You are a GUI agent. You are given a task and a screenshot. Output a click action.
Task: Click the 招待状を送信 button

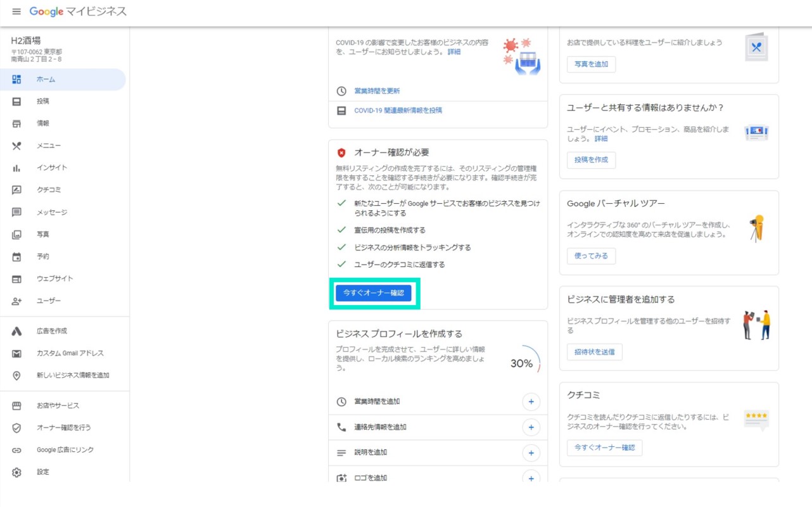pos(595,352)
